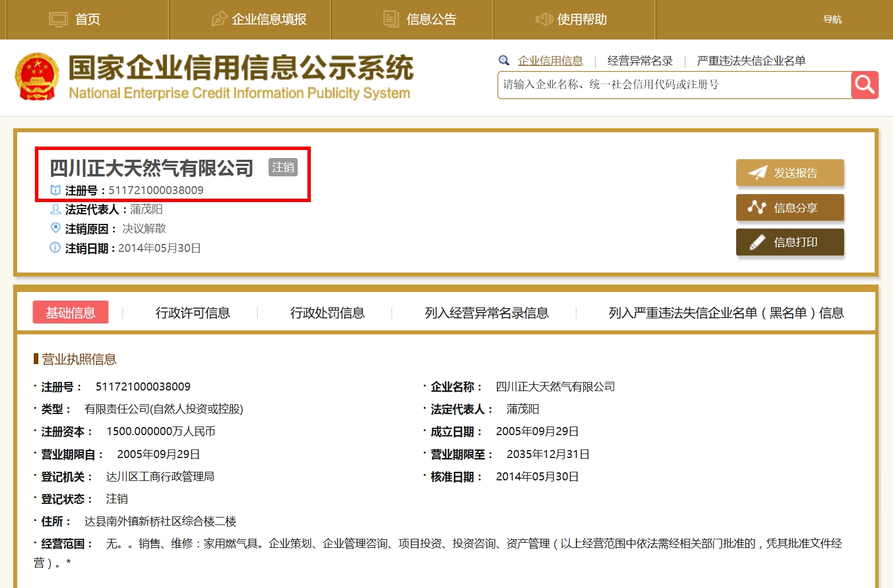The image size is (893, 588).
Task: Click the person icon beside 法定代表人
Action: point(56,209)
